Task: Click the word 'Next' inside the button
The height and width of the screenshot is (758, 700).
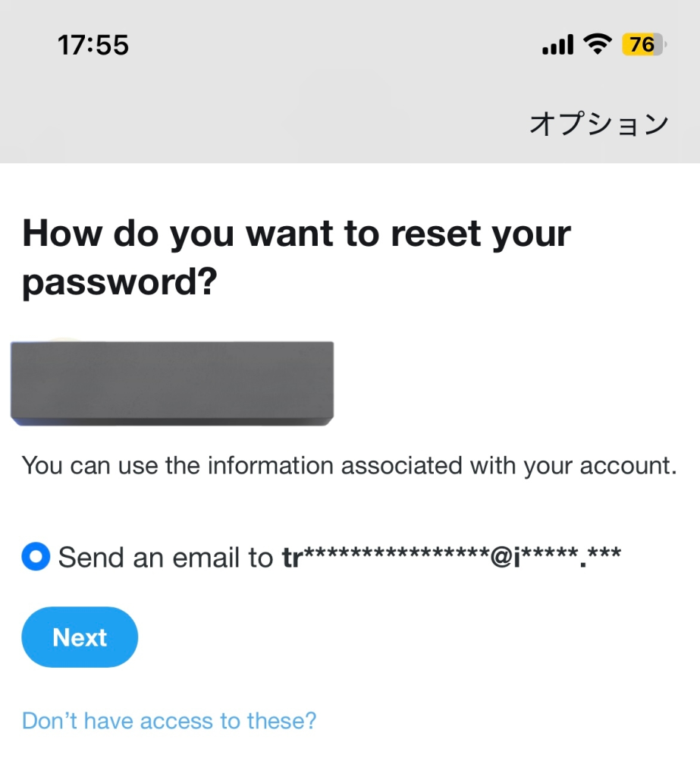Action: [x=80, y=637]
